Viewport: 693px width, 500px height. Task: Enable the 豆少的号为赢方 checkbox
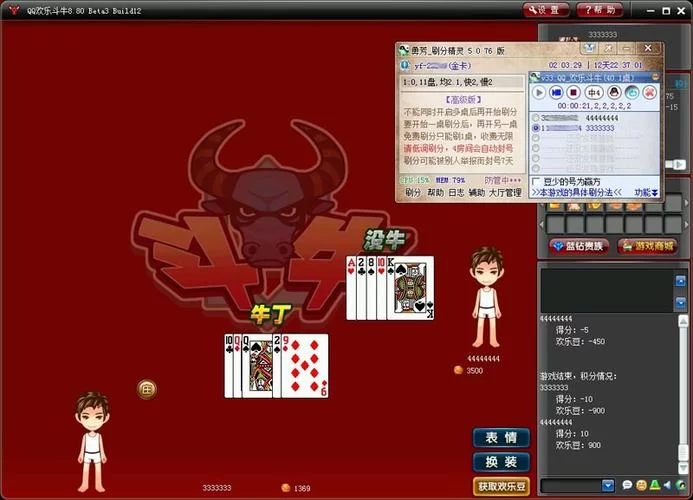(x=536, y=181)
